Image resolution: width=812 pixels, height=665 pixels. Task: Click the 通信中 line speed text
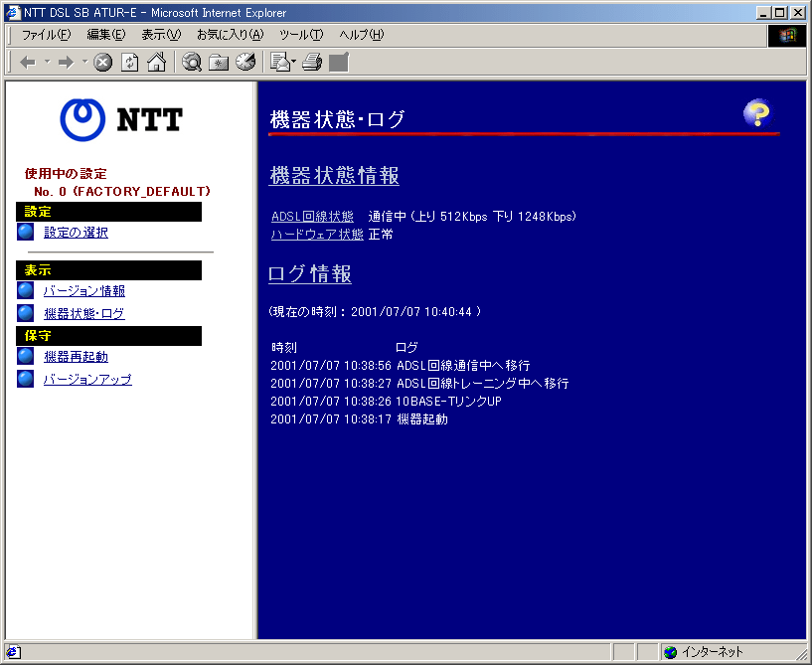[x=472, y=217]
